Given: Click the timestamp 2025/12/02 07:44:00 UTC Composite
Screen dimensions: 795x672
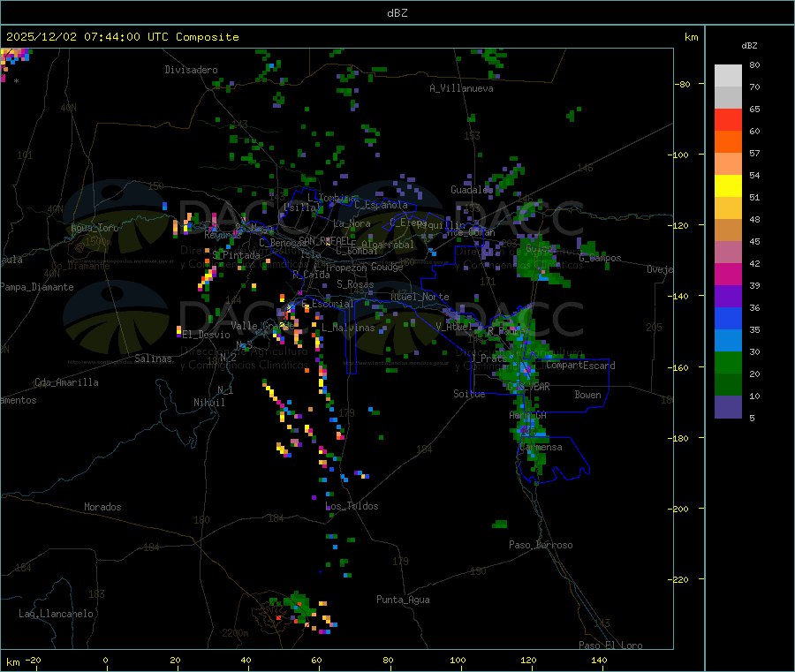Looking at the screenshot, I should (x=122, y=37).
